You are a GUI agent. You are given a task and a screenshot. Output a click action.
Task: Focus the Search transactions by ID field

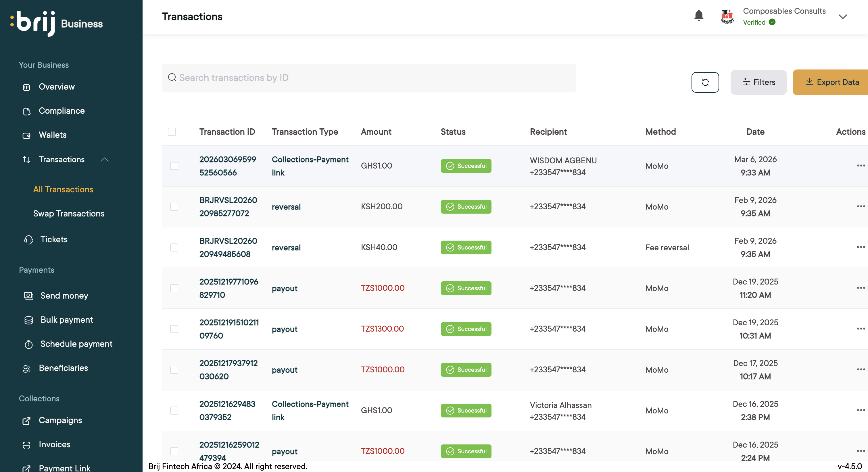coord(369,78)
